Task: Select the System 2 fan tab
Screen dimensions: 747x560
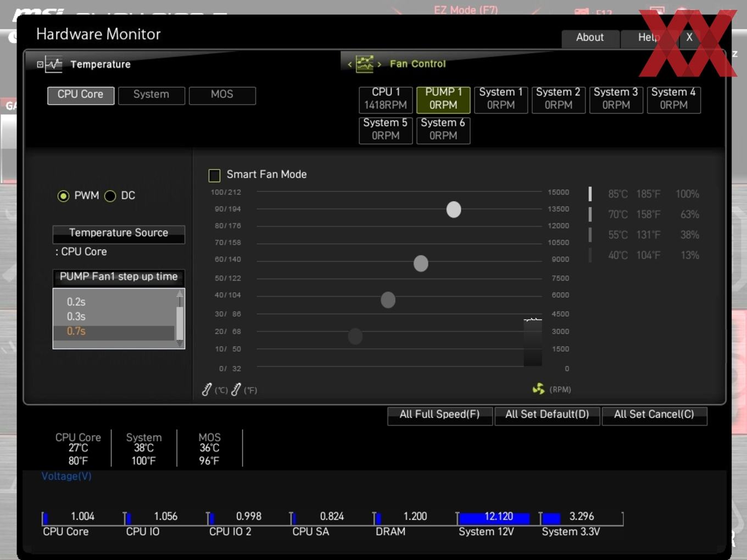Action: point(559,99)
